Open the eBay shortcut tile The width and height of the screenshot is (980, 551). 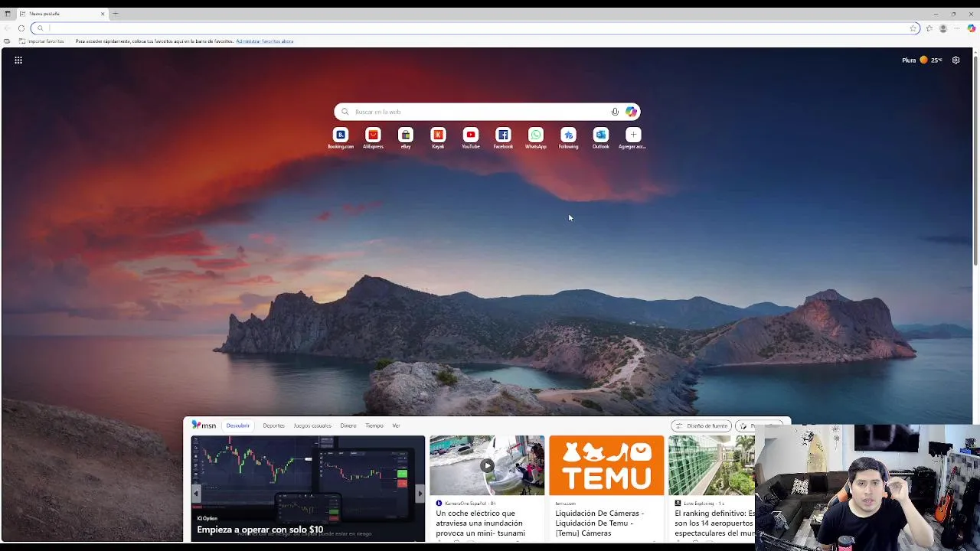[406, 138]
